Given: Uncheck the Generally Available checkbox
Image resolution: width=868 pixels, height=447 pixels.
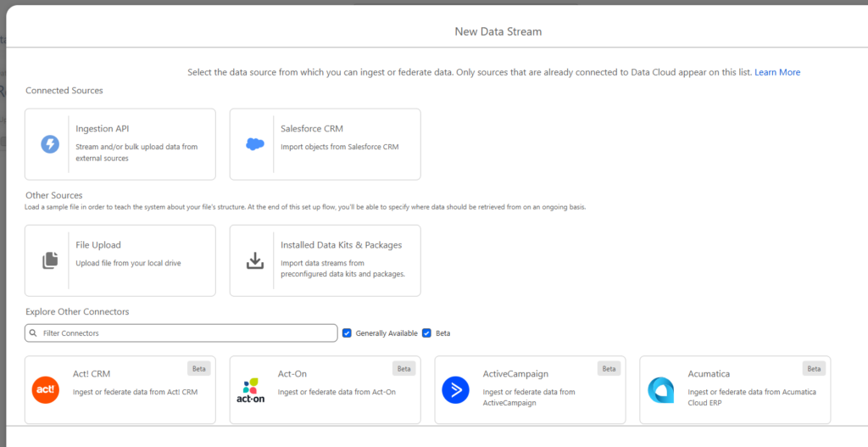Looking at the screenshot, I should [x=347, y=332].
